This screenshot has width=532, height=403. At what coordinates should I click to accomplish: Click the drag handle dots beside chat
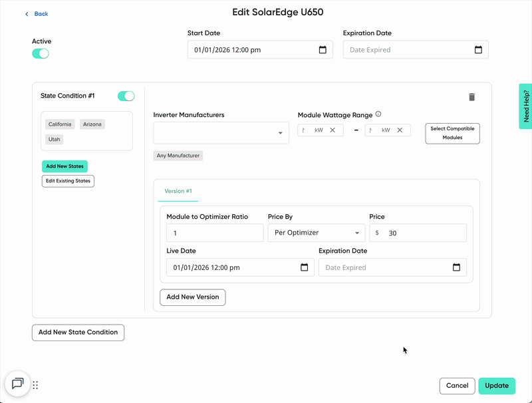pos(35,385)
